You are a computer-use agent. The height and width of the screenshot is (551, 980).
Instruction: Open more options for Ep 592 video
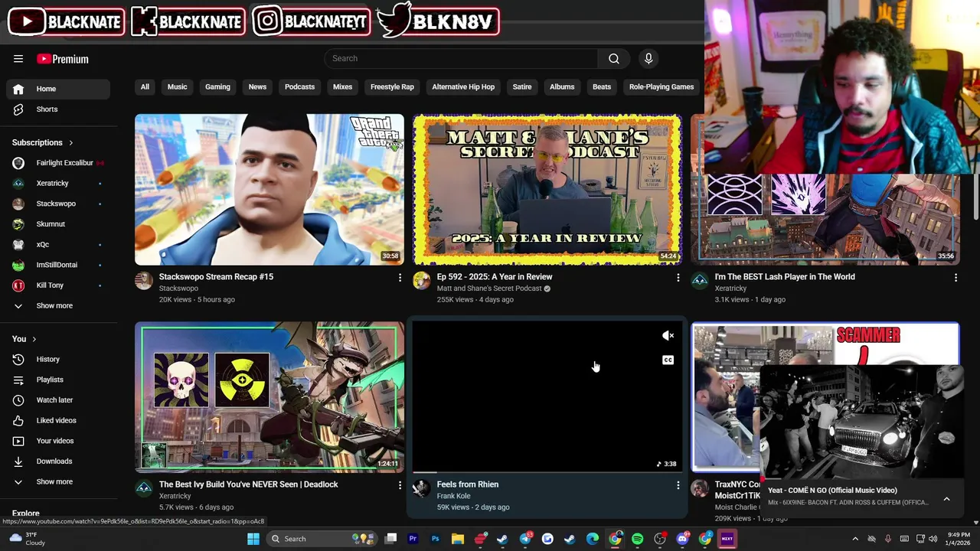[678, 278]
